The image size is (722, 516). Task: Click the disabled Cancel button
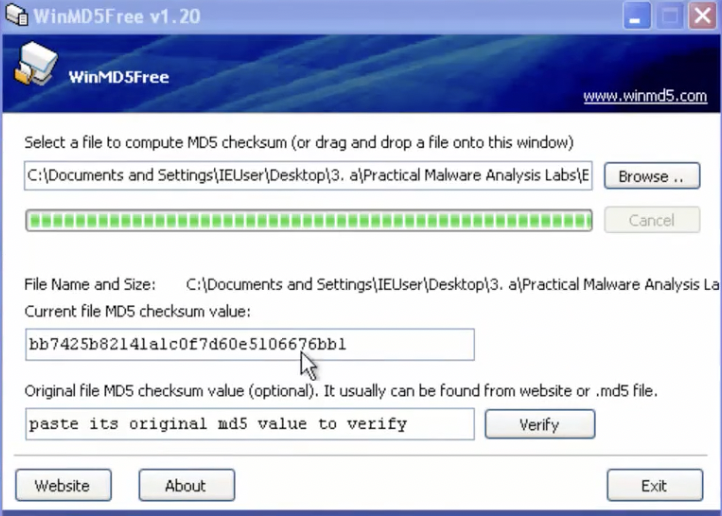pyautogui.click(x=652, y=220)
